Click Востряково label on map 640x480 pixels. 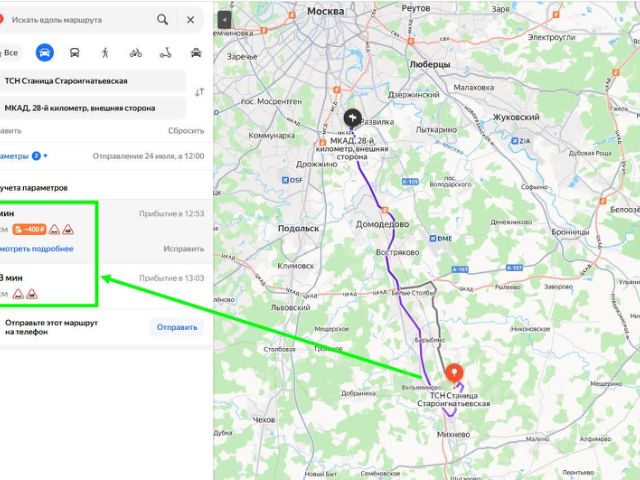pyautogui.click(x=398, y=252)
